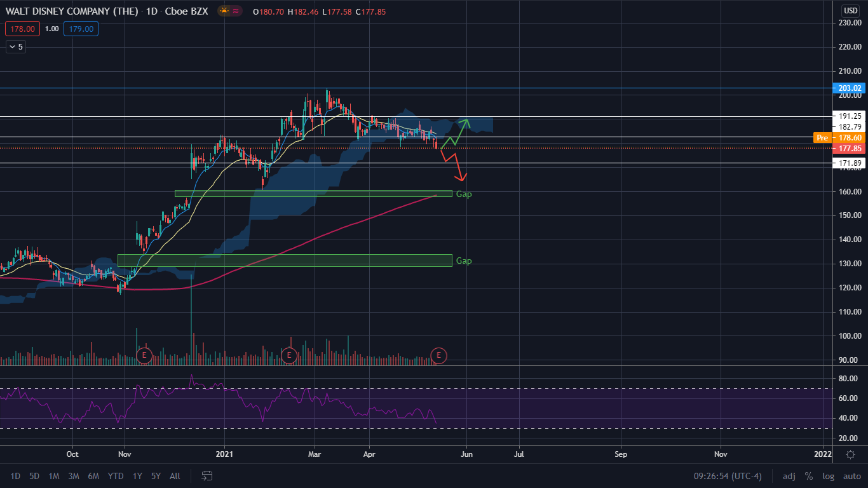Open chart settings gear icon
Screen dimensions: 868x488
[x=850, y=454]
